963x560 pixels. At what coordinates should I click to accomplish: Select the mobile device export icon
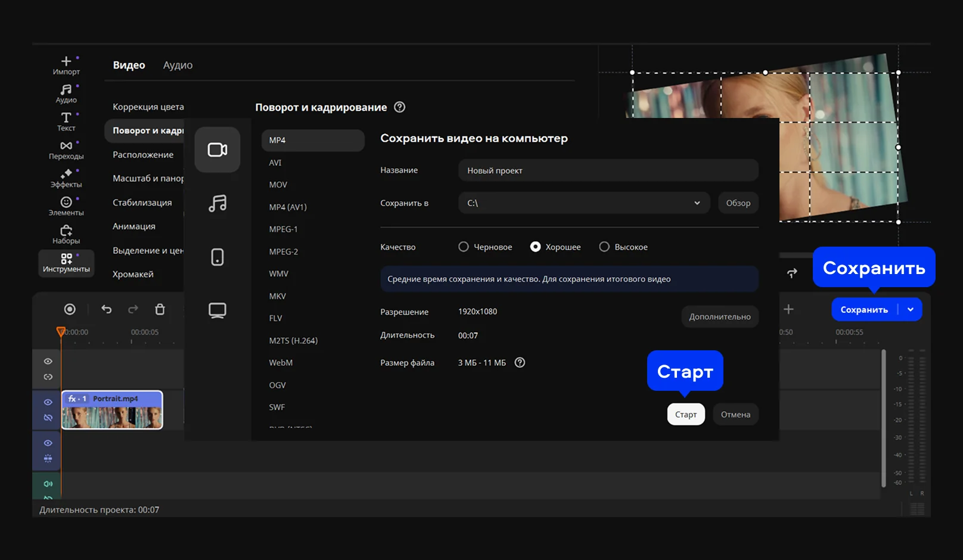click(x=218, y=257)
